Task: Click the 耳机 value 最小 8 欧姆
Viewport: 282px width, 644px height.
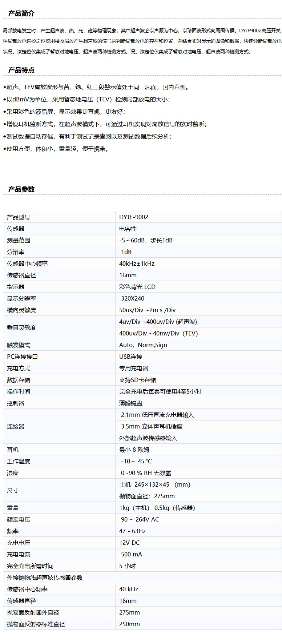Action: tap(134, 450)
